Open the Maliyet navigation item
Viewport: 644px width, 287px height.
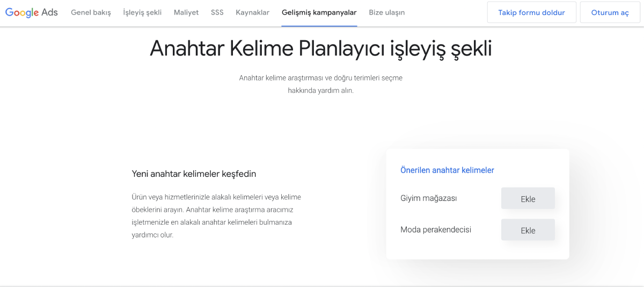[186, 12]
